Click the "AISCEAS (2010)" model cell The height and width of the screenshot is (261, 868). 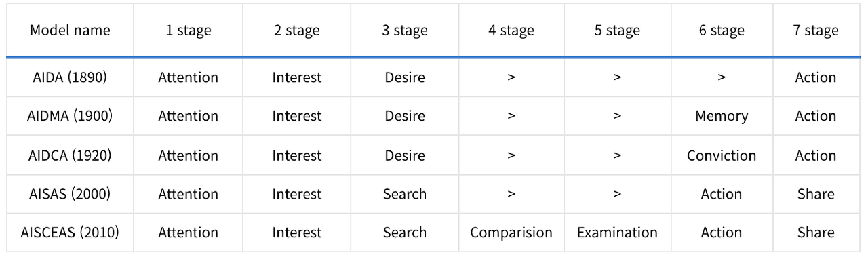click(70, 233)
